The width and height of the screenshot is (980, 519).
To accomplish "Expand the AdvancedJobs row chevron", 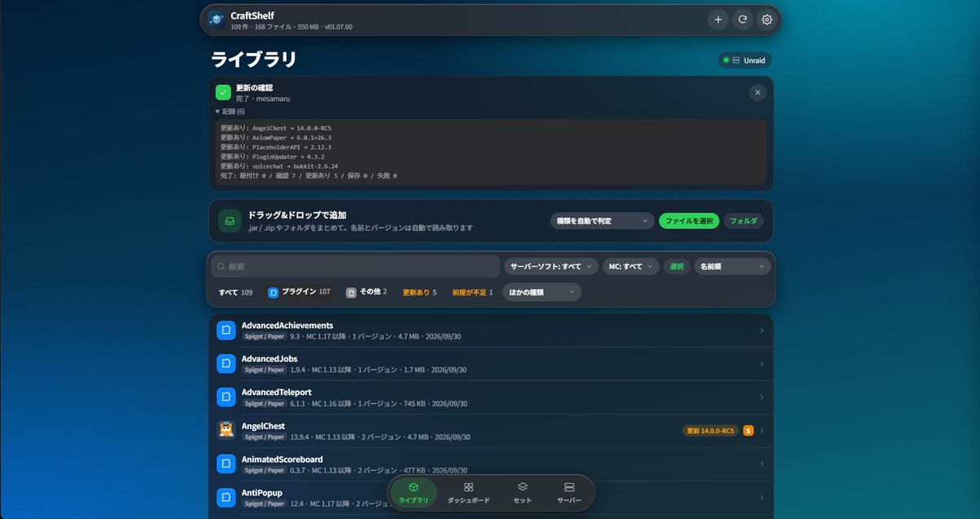I will click(761, 363).
